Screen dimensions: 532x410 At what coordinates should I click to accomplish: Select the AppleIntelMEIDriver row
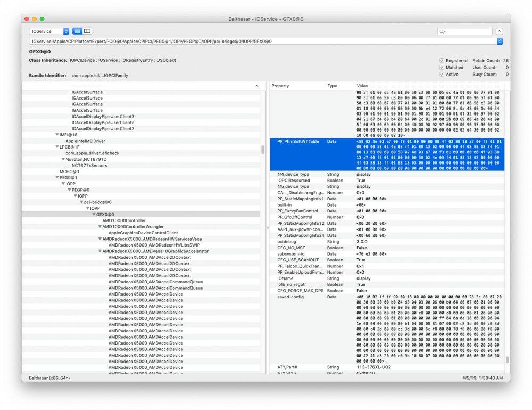140,141
